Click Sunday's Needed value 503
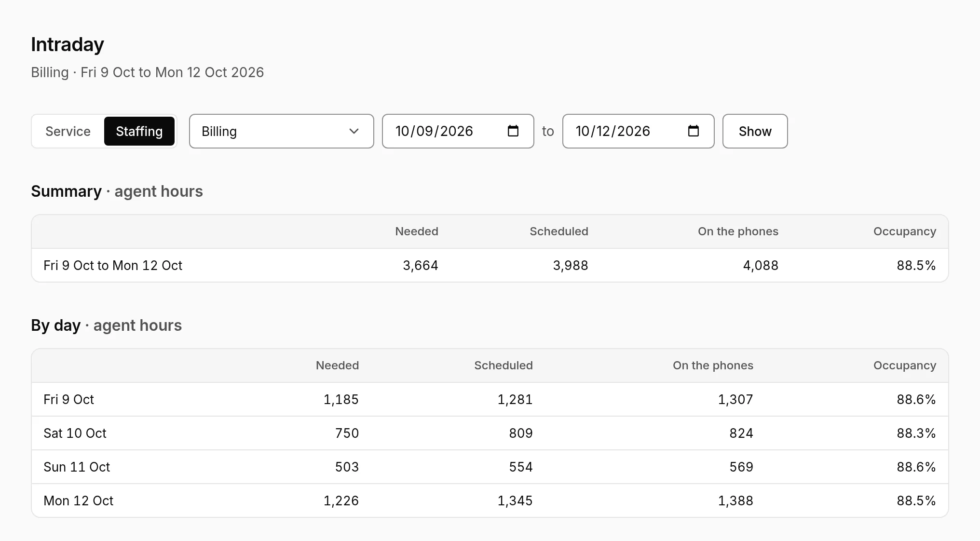The height and width of the screenshot is (541, 980). [347, 467]
